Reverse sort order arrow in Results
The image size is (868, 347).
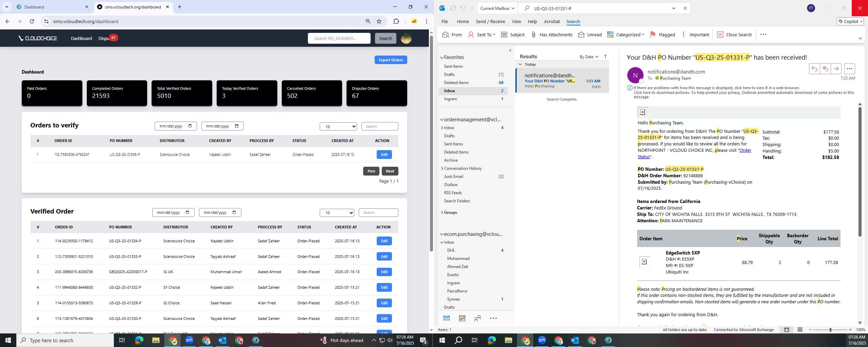click(605, 57)
